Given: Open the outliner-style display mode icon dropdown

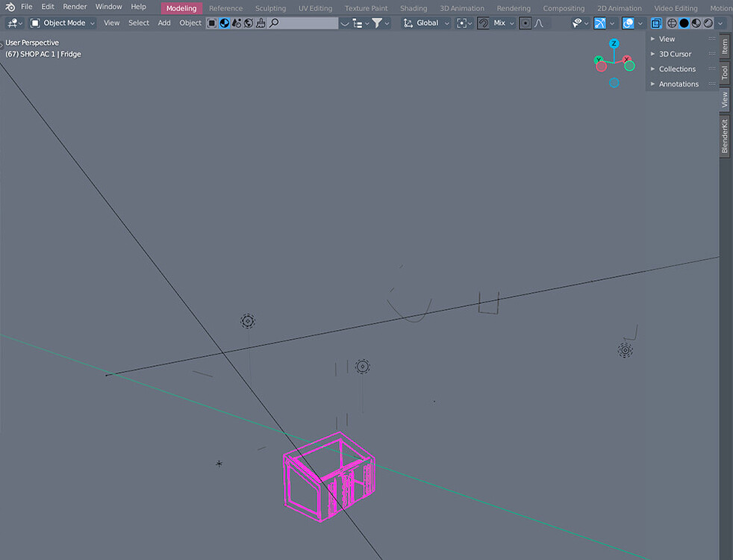Looking at the screenshot, I should [361, 23].
